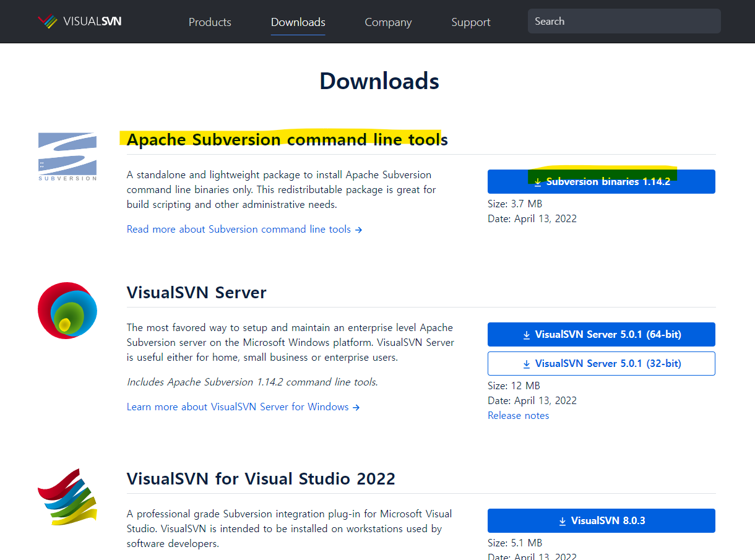Open the Products menu
This screenshot has width=755, height=560.
point(210,22)
